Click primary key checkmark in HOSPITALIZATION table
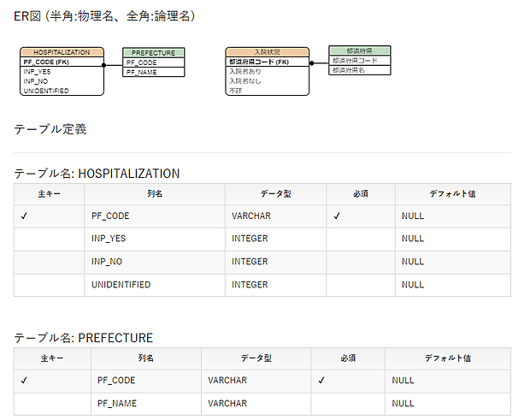The width and height of the screenshot is (513, 420). click(25, 216)
